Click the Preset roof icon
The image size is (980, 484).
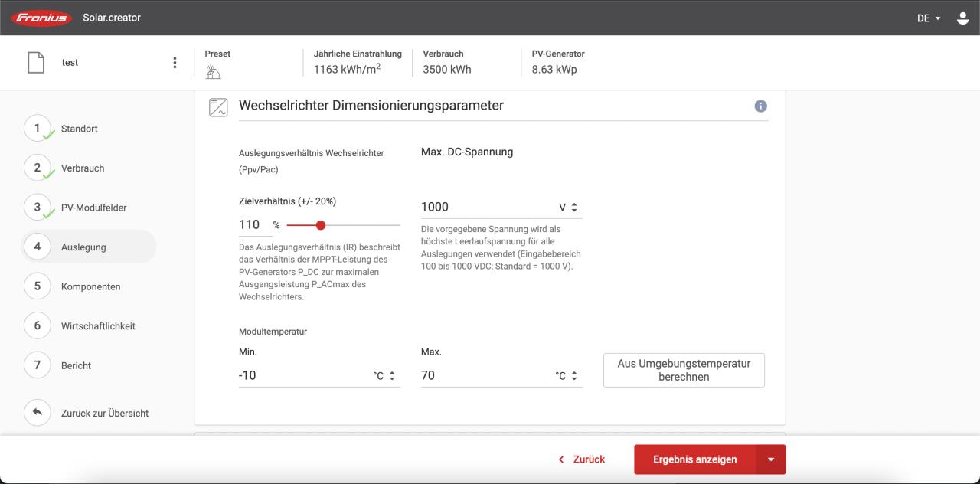[x=213, y=72]
